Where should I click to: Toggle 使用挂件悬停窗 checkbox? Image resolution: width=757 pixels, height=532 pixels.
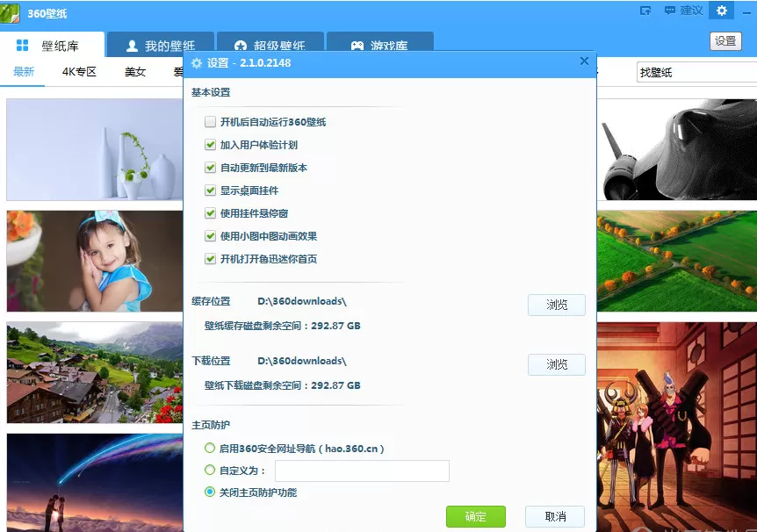[x=210, y=213]
